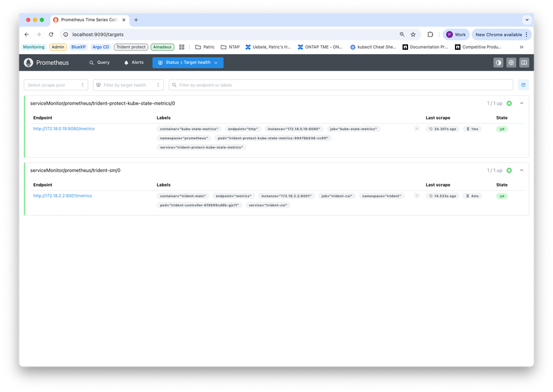
Task: Click the Prometheus logo icon
Action: tap(29, 63)
